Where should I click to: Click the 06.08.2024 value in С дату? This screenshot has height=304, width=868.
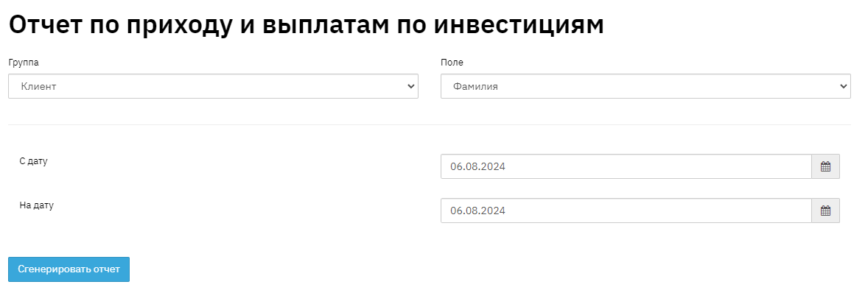tap(478, 166)
